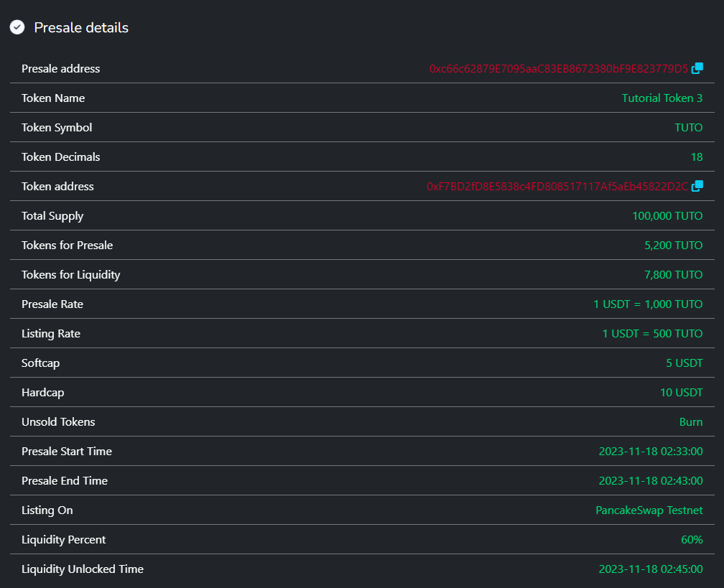
Task: Select the TUTO token symbol value
Action: (x=688, y=128)
